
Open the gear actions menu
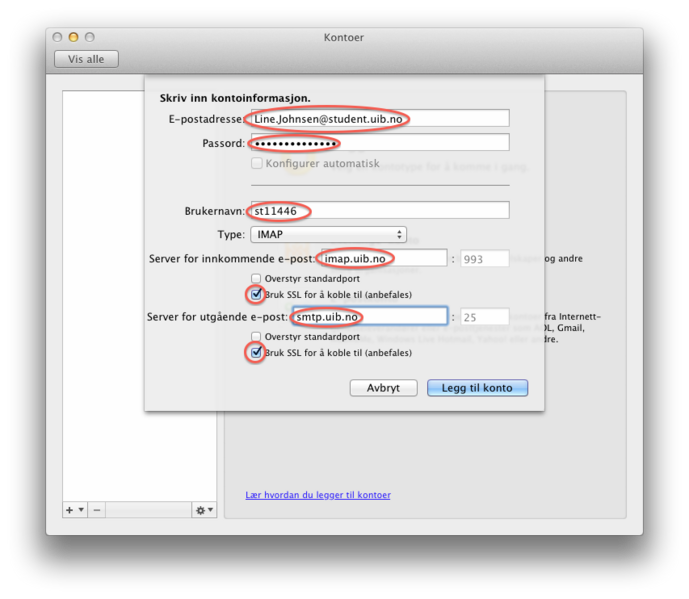pyautogui.click(x=203, y=510)
